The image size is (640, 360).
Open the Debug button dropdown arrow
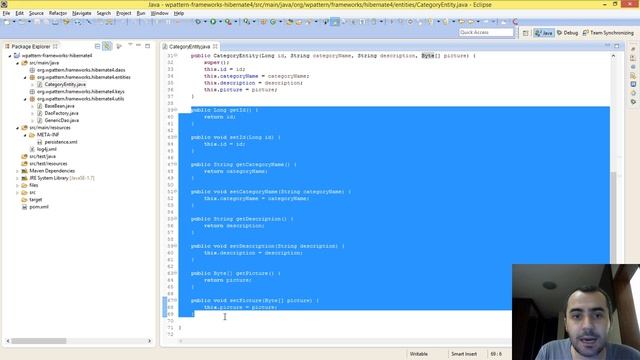tap(205, 22)
